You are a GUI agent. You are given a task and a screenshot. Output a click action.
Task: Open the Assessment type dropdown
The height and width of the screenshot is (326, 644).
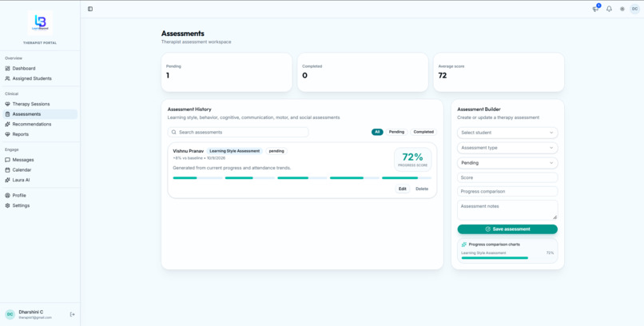(507, 148)
